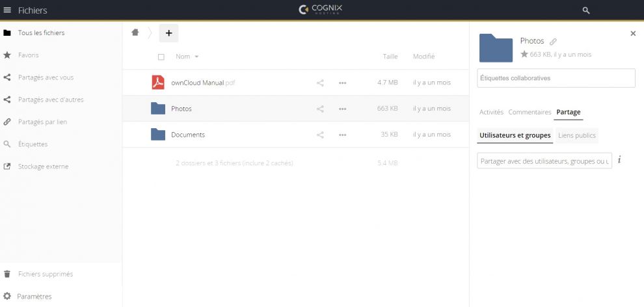
Task: Switch to Liens publics tab
Action: click(x=576, y=135)
